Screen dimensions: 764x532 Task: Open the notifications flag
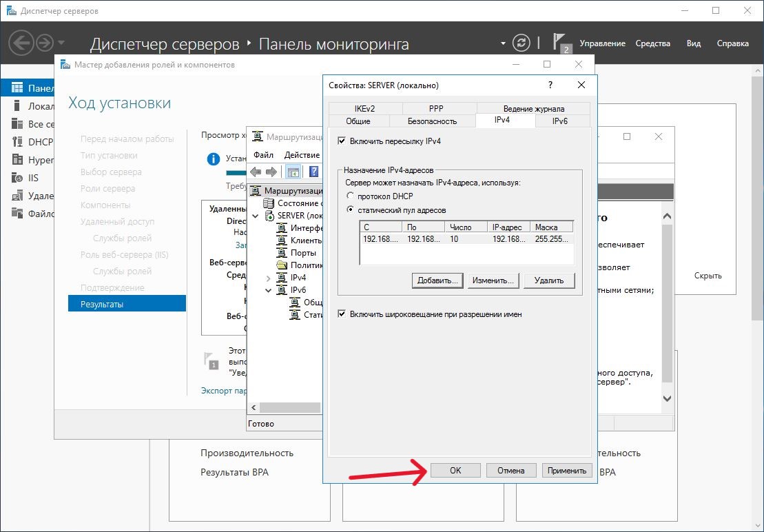click(560, 42)
